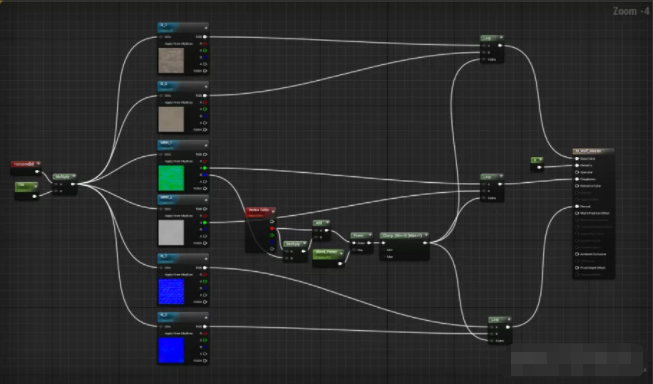Viewport: 653px width, 384px height.
Task: Toggle Apply View MipBias on the topmost texture node
Action: (162, 44)
